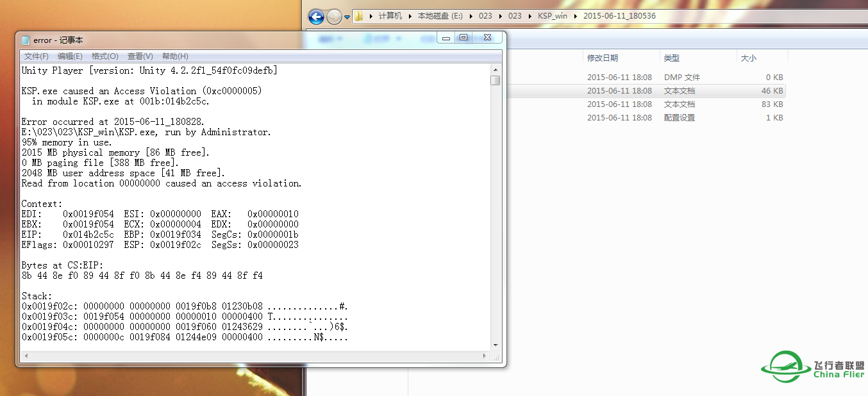Screen dimensions: 868x396
Task: Click the folder icon in the Explorer address bar
Action: click(x=359, y=16)
